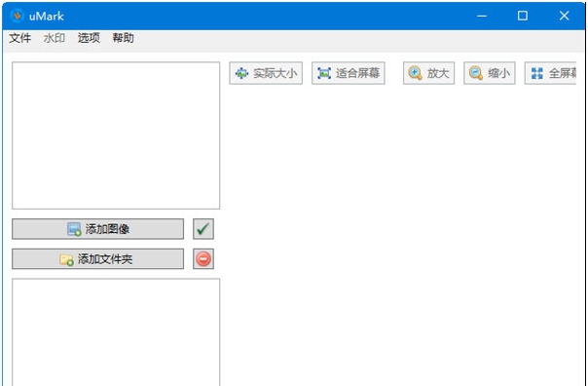This screenshot has height=386, width=588.
Task: Open the 帮助 menu
Action: [123, 38]
